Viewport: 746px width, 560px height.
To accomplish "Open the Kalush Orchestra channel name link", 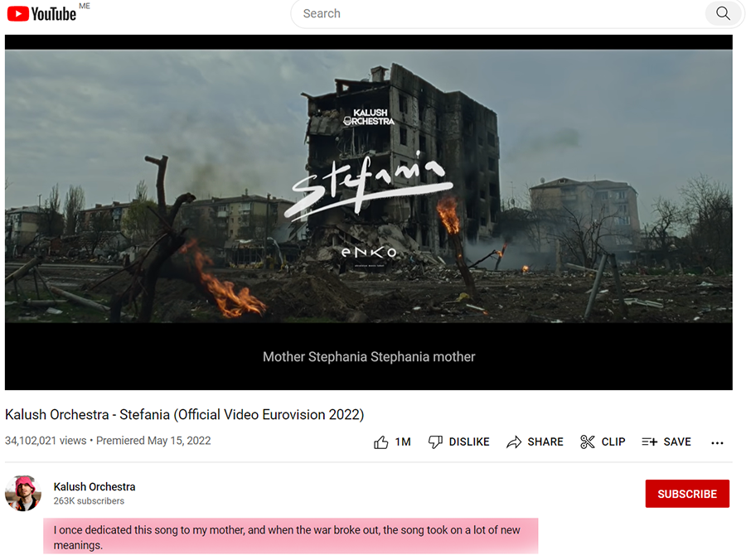I will tap(94, 487).
